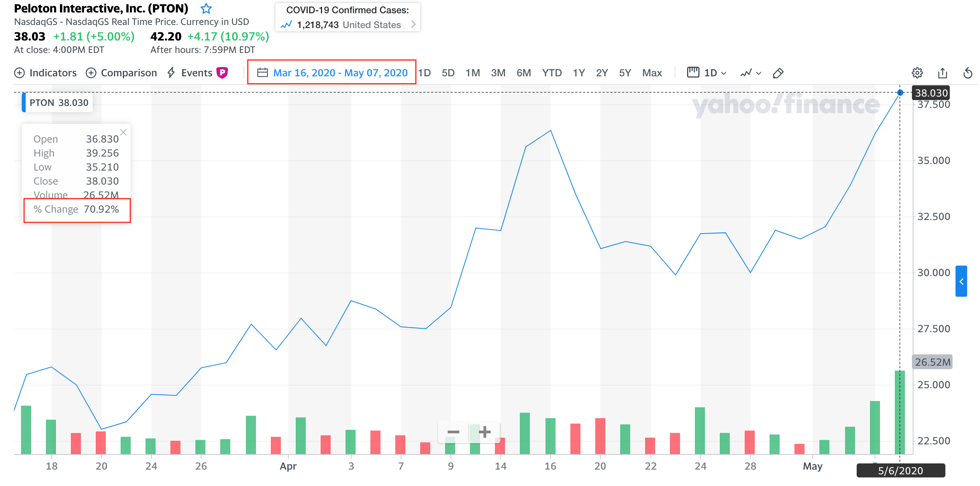Select the 2Y range
The image size is (980, 486).
[602, 73]
